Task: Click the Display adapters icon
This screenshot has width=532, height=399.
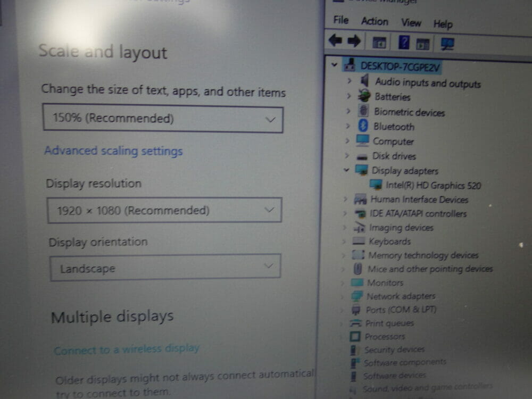Action: (361, 169)
